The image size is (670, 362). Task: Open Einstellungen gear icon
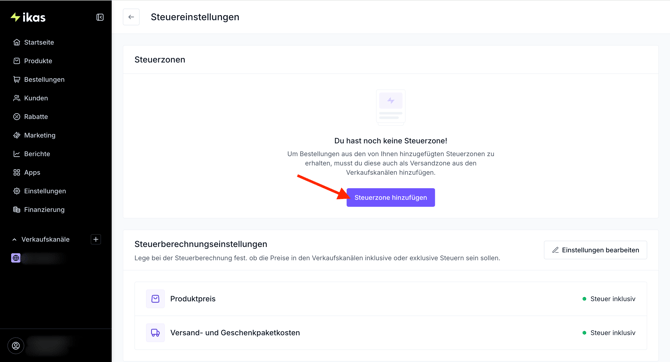(x=17, y=191)
